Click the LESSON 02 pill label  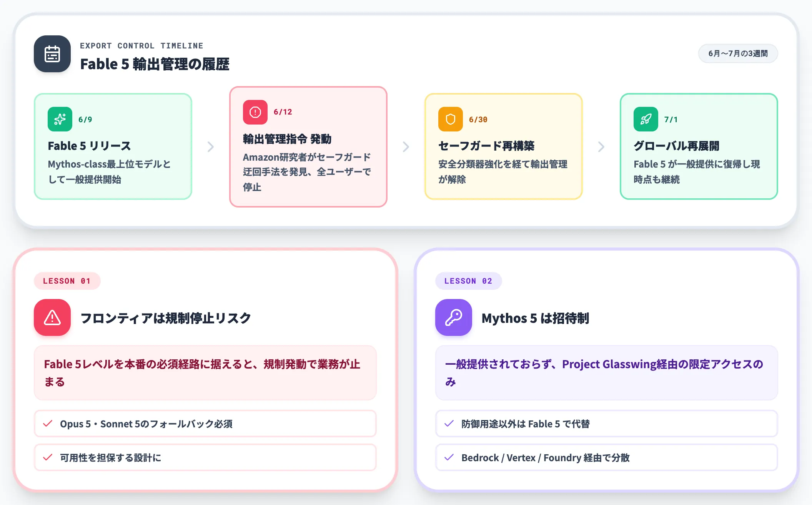click(x=468, y=281)
